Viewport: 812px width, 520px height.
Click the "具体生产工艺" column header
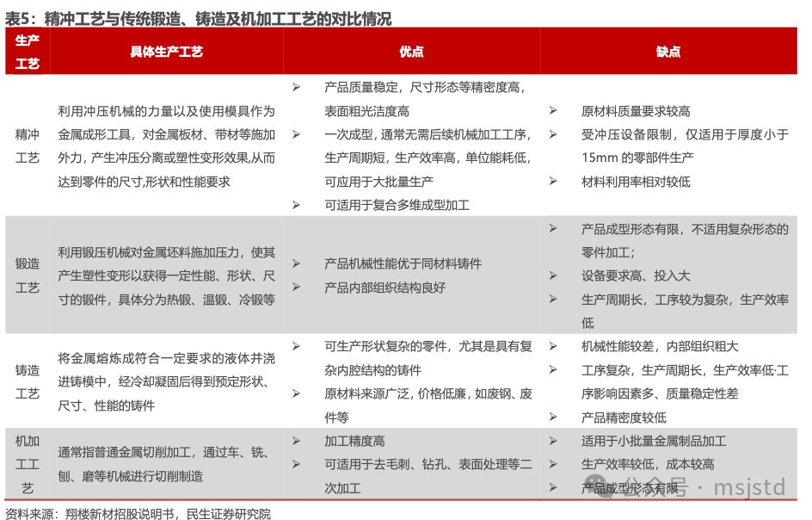[166, 52]
